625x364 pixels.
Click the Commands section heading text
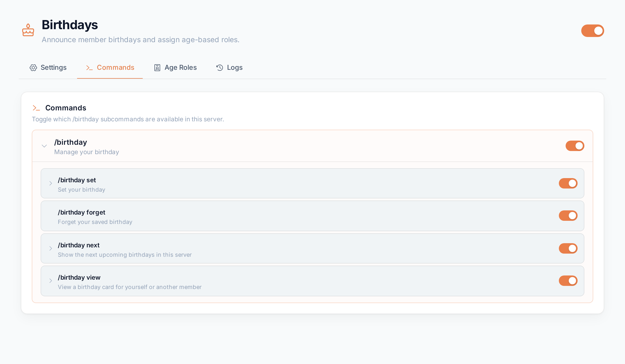66,108
